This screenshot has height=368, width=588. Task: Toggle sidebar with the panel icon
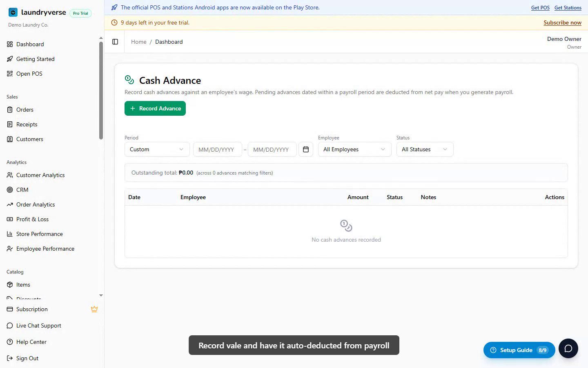[x=115, y=42]
